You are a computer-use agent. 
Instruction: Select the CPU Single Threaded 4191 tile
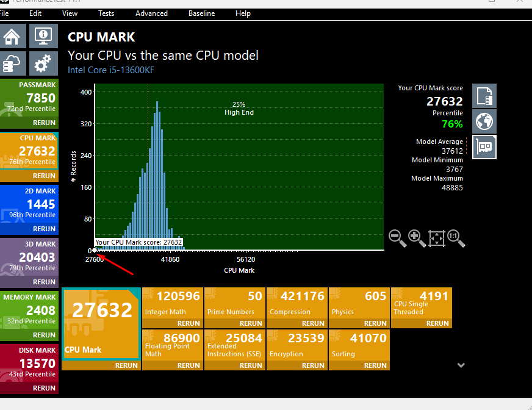coord(422,303)
